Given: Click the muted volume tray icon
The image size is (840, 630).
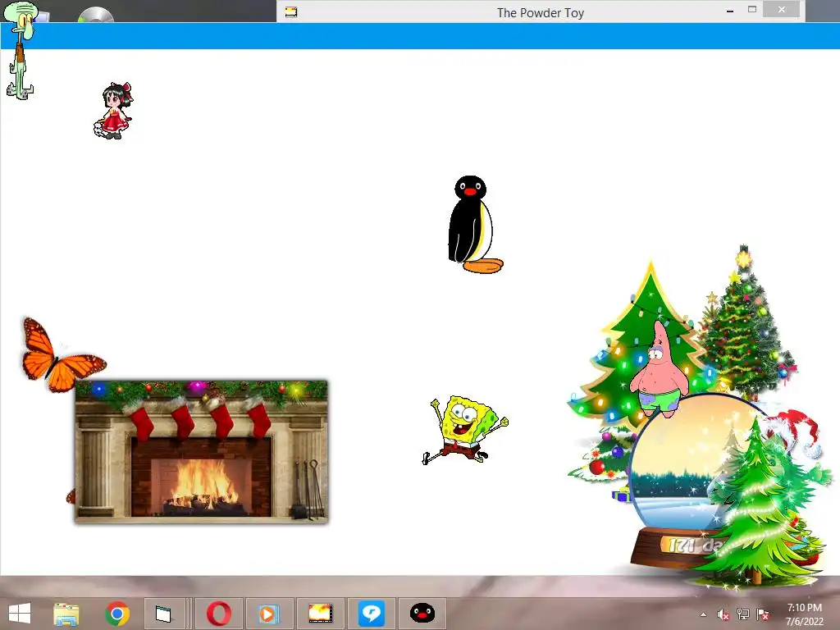Looking at the screenshot, I should [724, 615].
